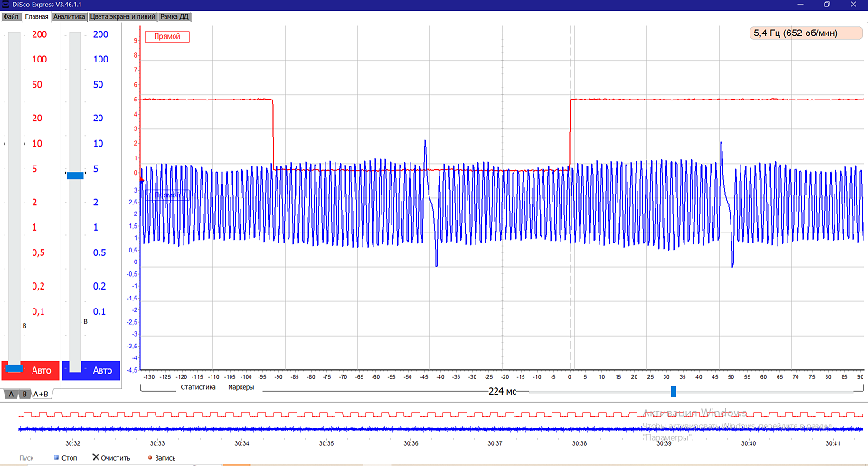Open Маркеры panel
The width and height of the screenshot is (868, 466).
(241, 387)
